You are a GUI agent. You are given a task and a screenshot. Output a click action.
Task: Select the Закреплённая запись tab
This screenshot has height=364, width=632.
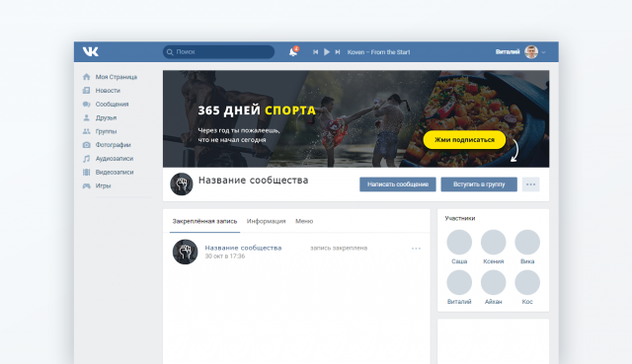(x=204, y=221)
